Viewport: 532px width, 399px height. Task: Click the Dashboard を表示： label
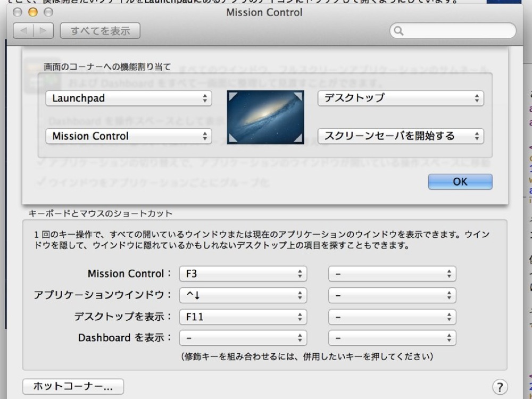coord(125,338)
